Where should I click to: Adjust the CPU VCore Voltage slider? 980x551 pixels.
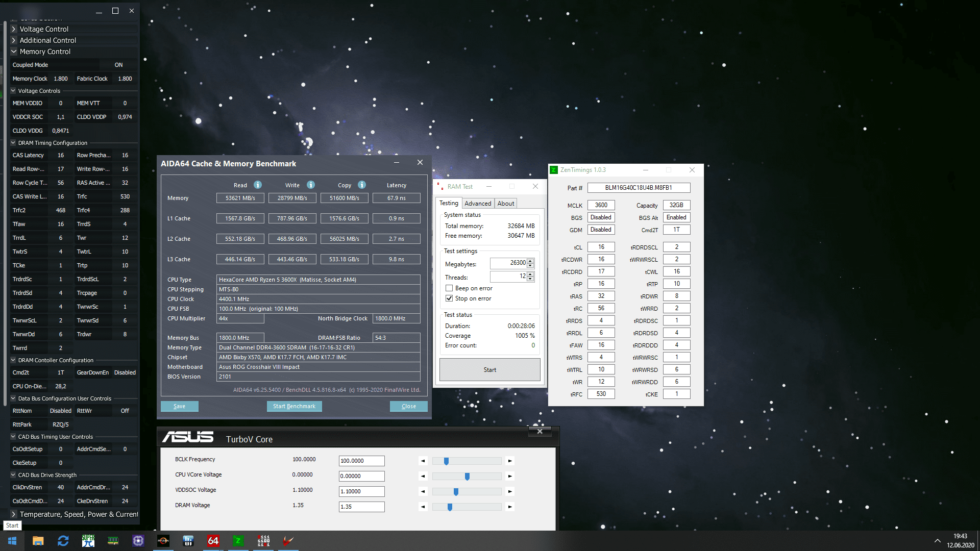coord(467,476)
